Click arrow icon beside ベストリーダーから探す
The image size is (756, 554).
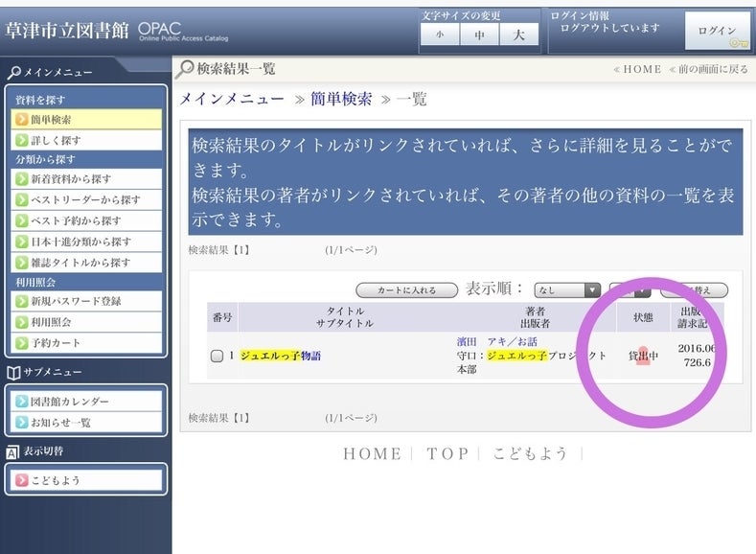click(x=23, y=200)
